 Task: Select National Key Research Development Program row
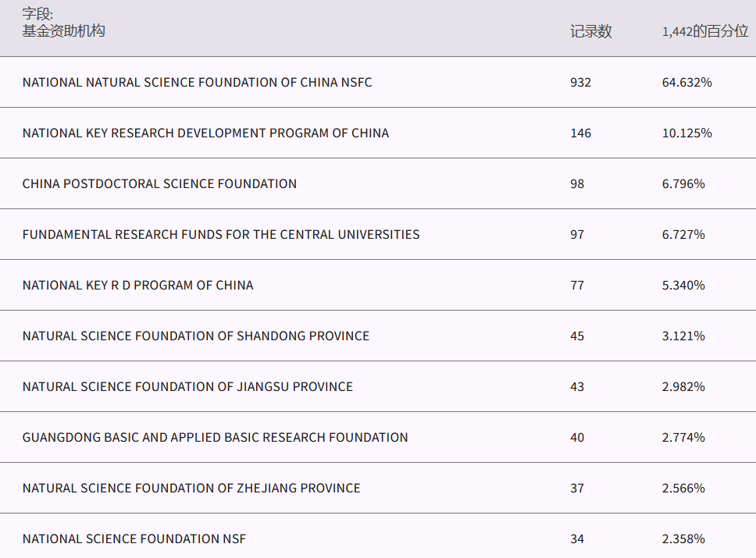click(205, 133)
